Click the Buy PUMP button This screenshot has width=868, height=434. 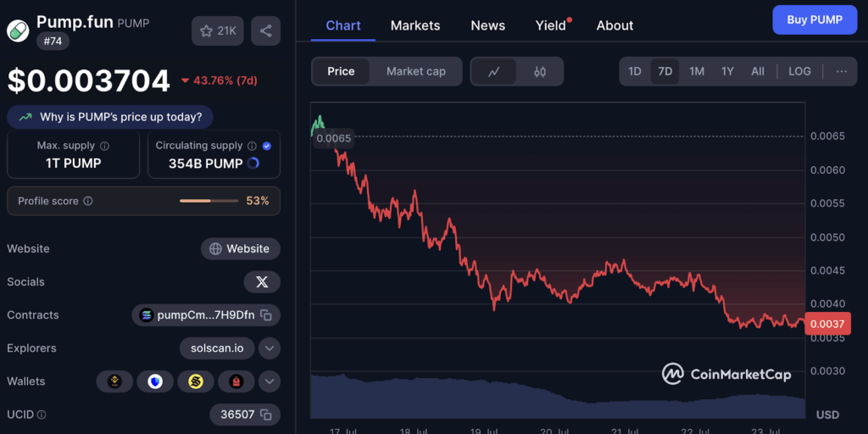tap(815, 19)
